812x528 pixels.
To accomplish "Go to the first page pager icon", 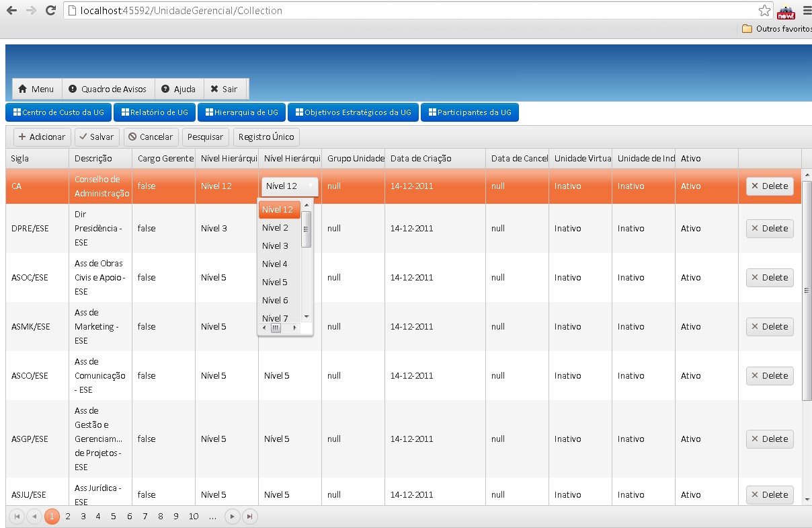I will (x=17, y=517).
